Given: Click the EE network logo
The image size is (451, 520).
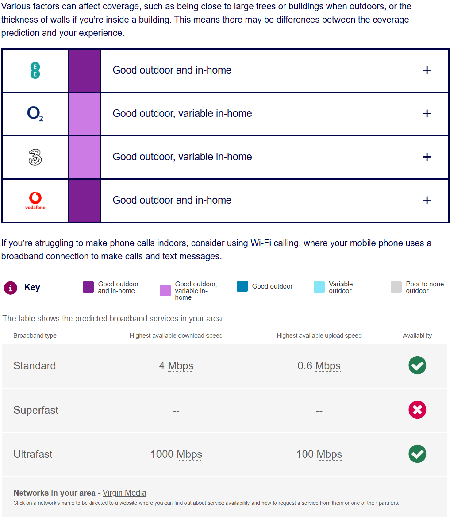Looking at the screenshot, I should click(x=35, y=71).
